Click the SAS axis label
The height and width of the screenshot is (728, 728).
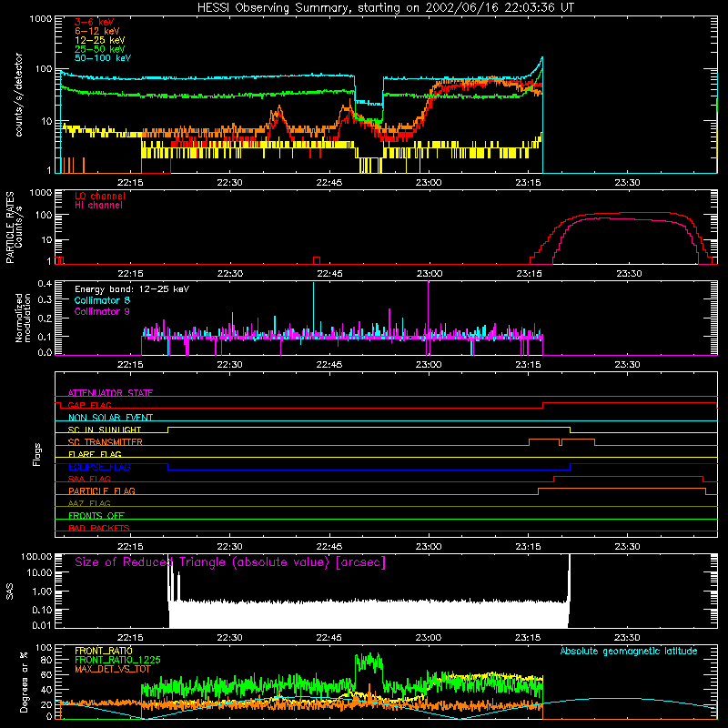(9, 591)
